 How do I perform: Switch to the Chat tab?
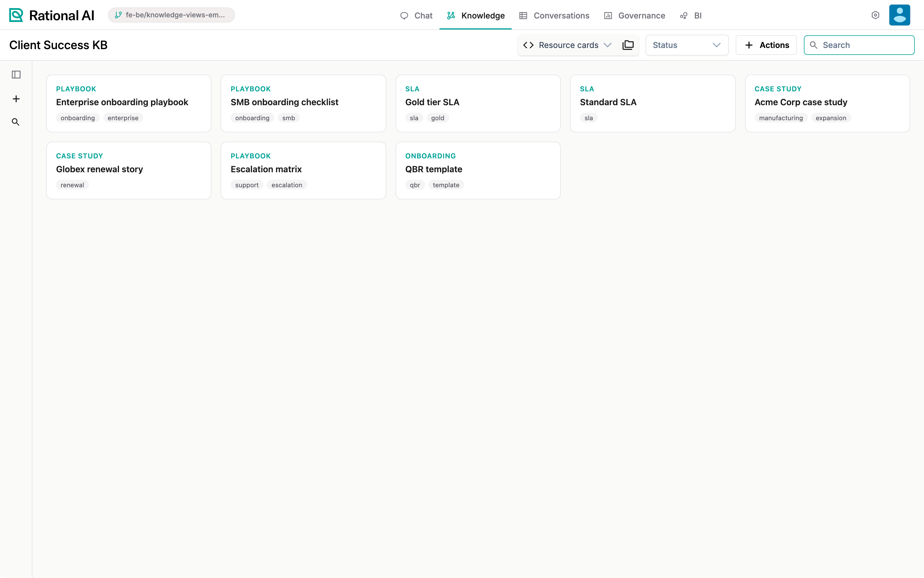tap(416, 16)
